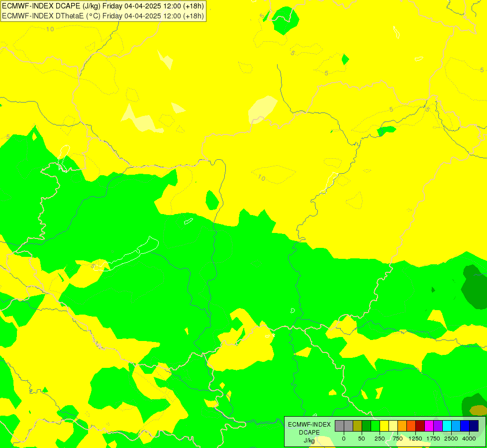The image size is (487, 448).
Task: Click the legend value label 750
Action: click(397, 439)
